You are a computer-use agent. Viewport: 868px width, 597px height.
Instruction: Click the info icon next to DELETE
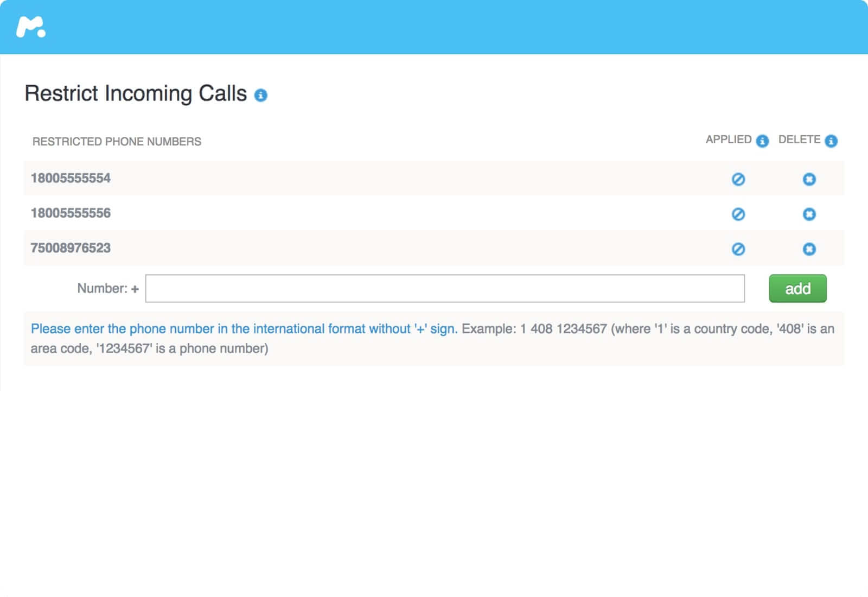(831, 141)
